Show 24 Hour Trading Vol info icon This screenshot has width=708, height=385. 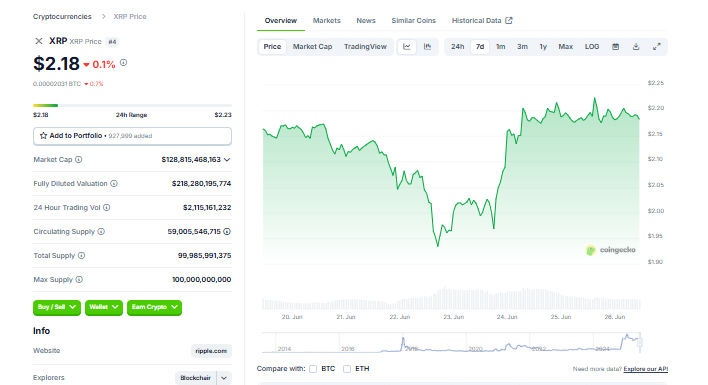107,207
